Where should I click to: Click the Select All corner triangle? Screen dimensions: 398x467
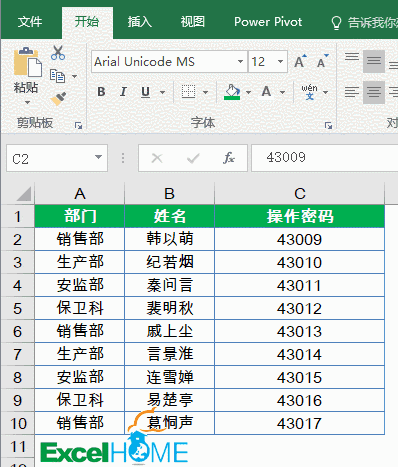click(23, 194)
